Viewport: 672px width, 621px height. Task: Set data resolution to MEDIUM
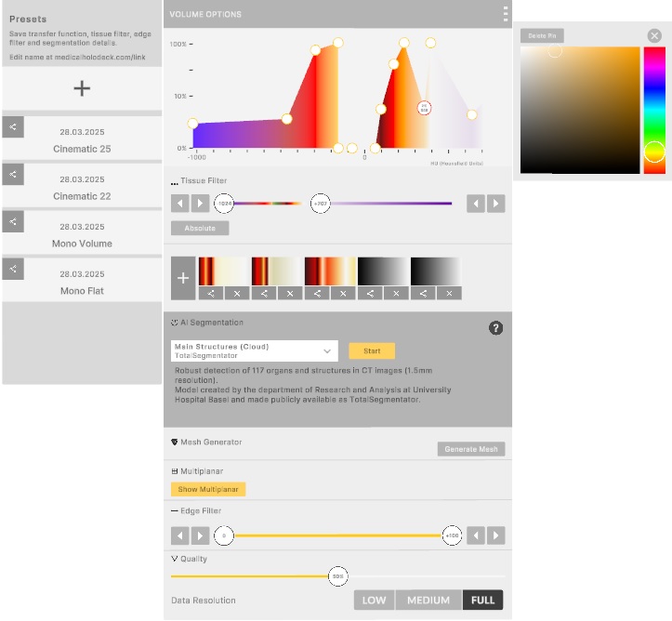pyautogui.click(x=428, y=600)
